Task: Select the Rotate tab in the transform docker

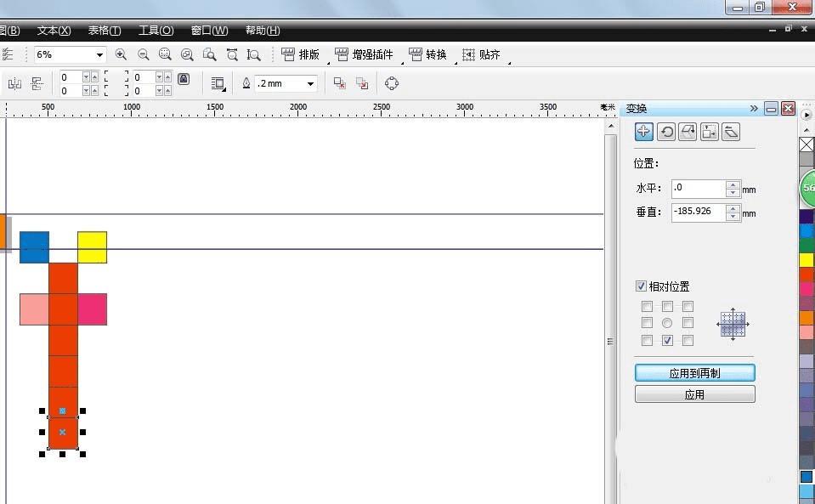Action: click(x=665, y=132)
